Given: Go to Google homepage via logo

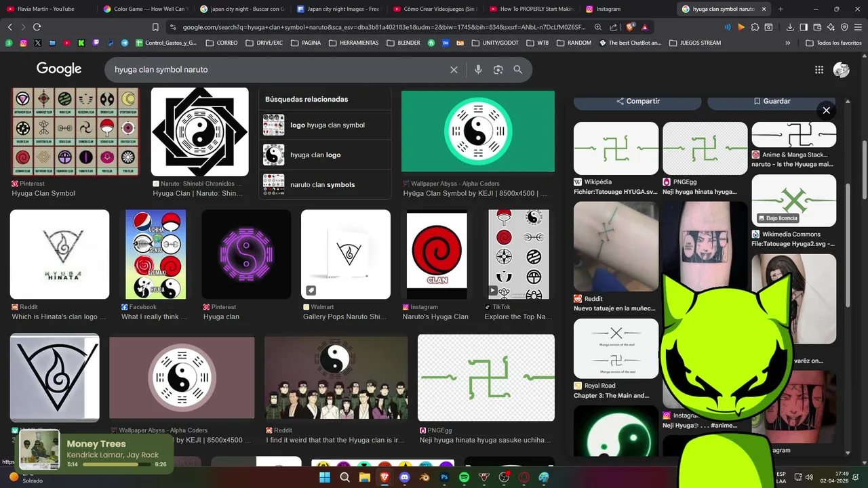Looking at the screenshot, I should pyautogui.click(x=59, y=69).
